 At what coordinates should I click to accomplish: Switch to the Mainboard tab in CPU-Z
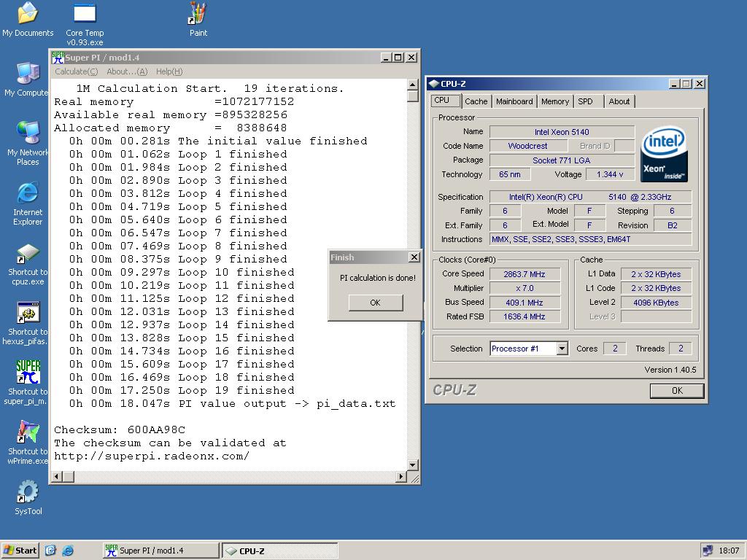(x=514, y=101)
